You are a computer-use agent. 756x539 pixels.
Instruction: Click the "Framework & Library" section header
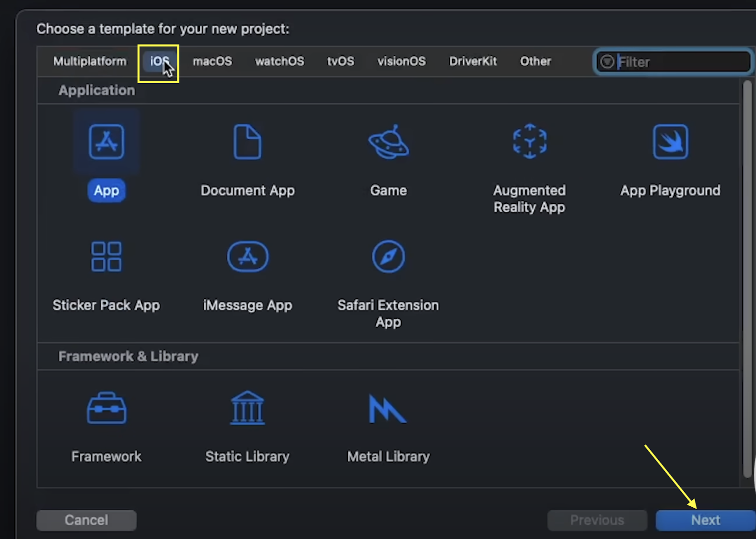coord(128,356)
